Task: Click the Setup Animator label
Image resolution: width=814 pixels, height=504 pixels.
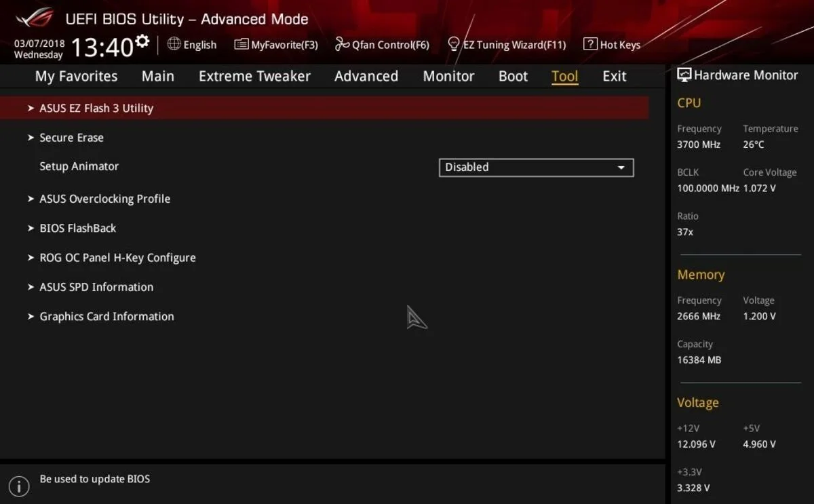Action: coord(79,166)
